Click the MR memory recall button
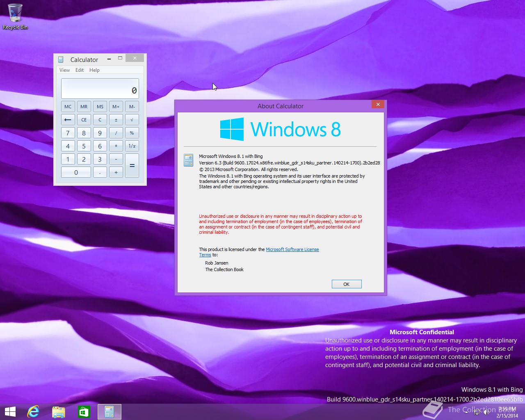The image size is (525, 420). pyautogui.click(x=84, y=107)
